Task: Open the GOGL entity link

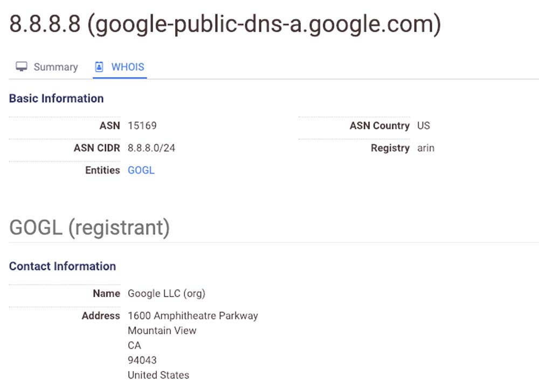Action: 141,170
